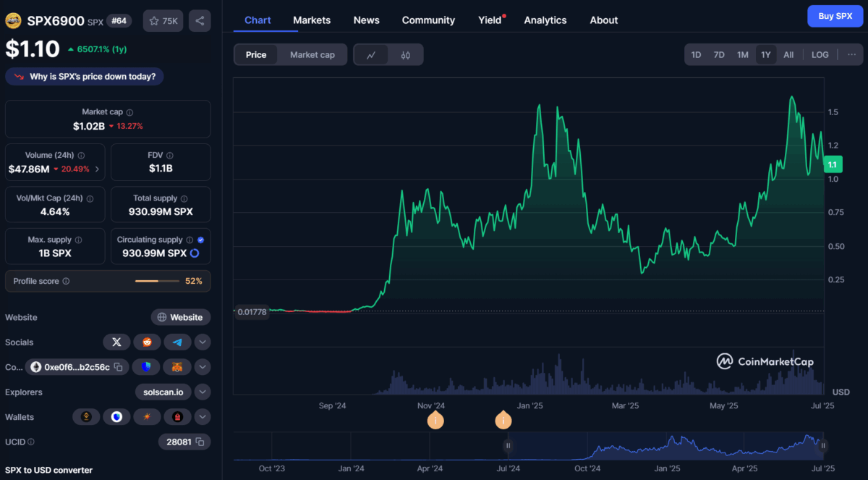The image size is (868, 480).
Task: Show info for Max. supply
Action: pos(78,240)
